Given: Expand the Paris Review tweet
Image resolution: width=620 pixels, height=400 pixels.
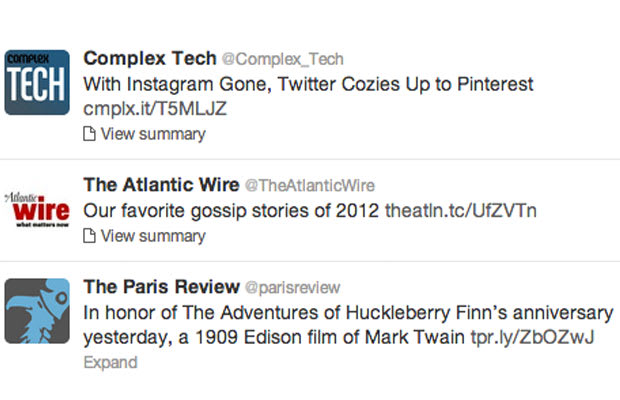Looking at the screenshot, I should (x=110, y=362).
